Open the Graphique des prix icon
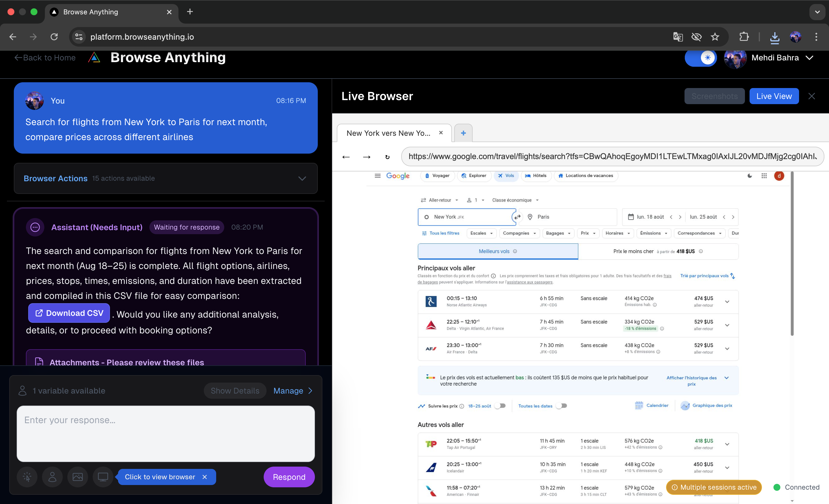 (x=686, y=406)
